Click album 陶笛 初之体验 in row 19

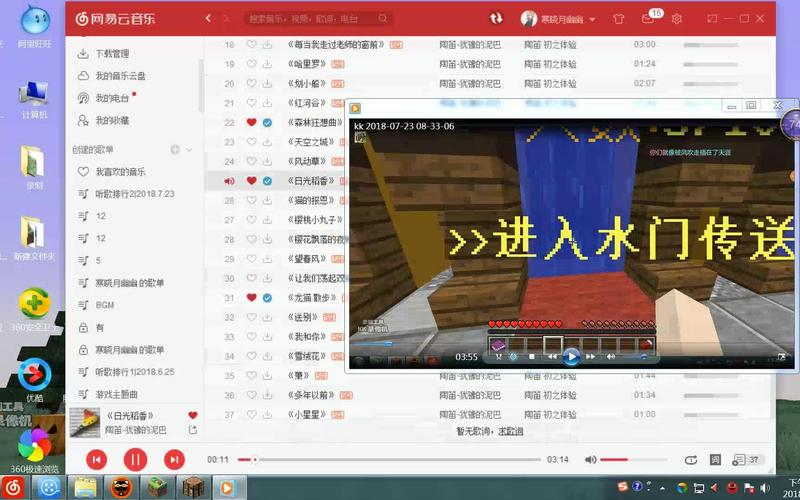tap(550, 64)
